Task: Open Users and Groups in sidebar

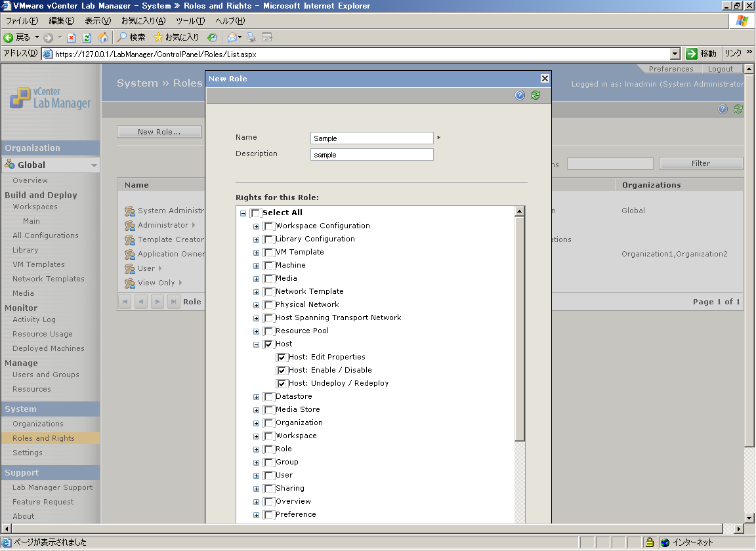Action: (46, 375)
